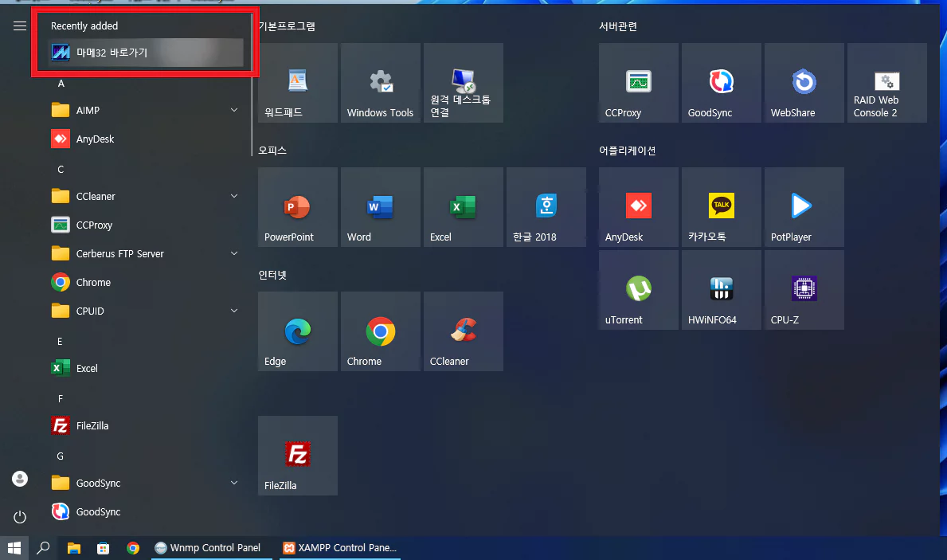Launch the HWiNFO64 tile
947x560 pixels.
click(721, 290)
